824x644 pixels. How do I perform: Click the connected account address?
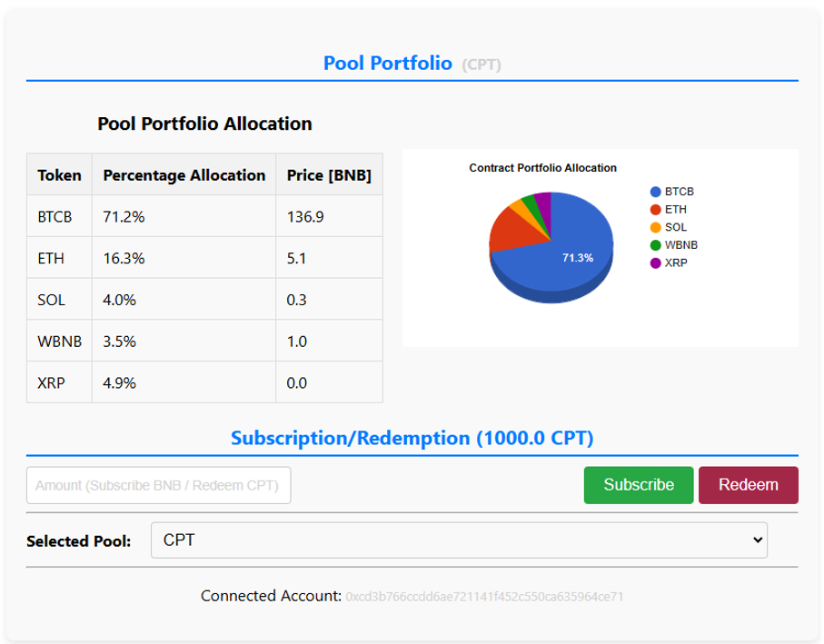484,597
